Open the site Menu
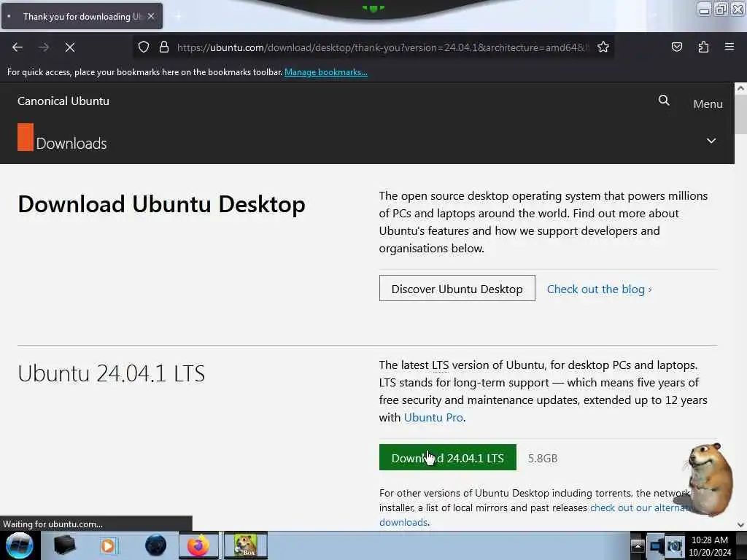This screenshot has height=560, width=747. [x=708, y=104]
